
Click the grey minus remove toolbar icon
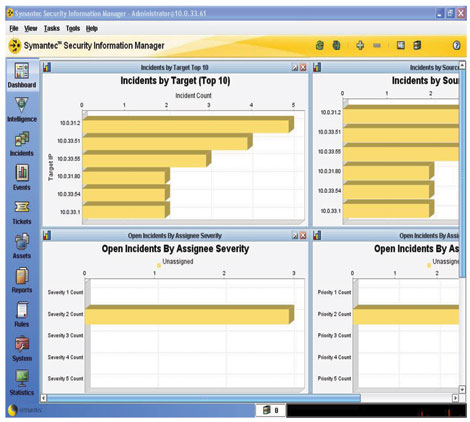[377, 45]
